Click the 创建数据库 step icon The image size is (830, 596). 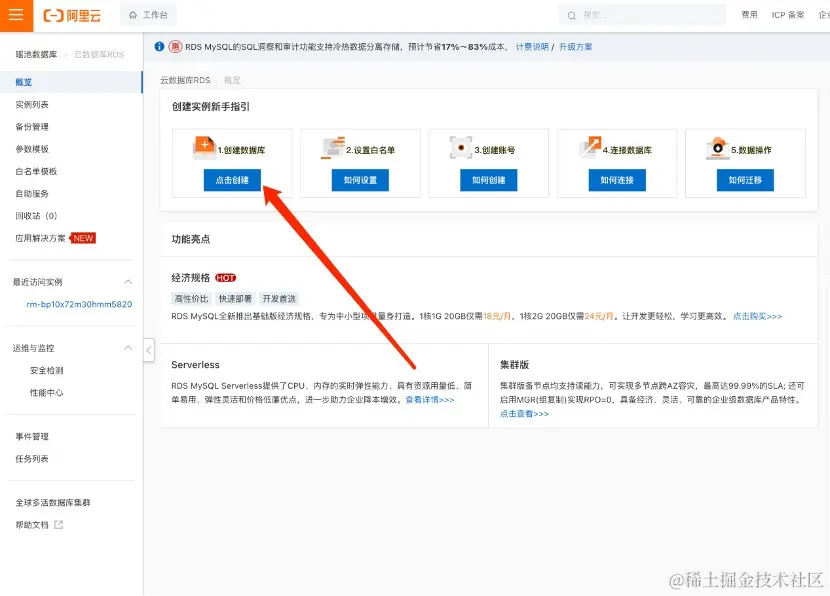click(204, 148)
